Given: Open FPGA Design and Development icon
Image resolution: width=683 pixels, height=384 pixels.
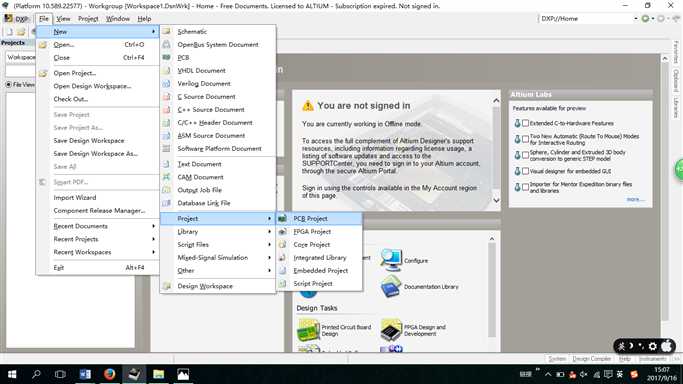Looking at the screenshot, I should coord(391,330).
